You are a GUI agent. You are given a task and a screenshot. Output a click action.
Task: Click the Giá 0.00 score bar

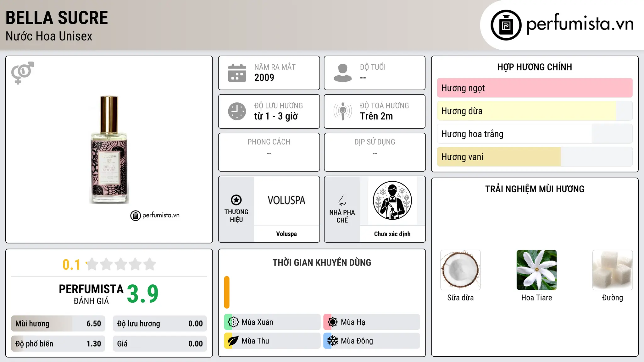(x=160, y=344)
